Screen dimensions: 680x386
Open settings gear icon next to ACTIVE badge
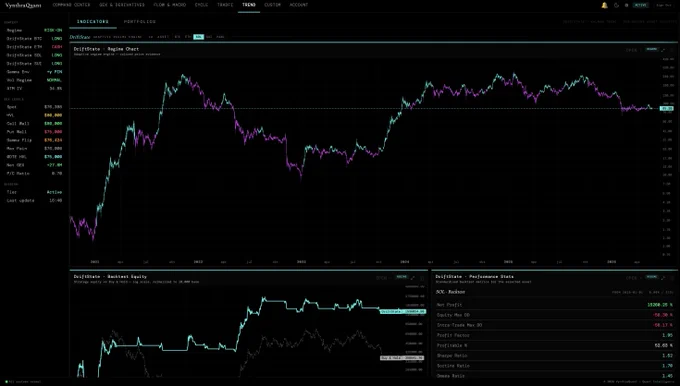[626, 5]
